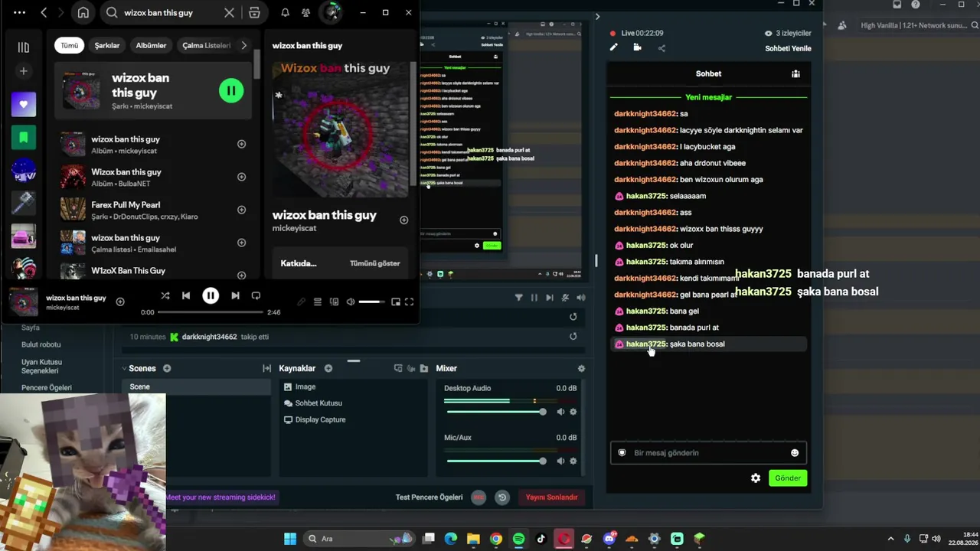Pause playback in Spotify player bar
Viewport: 980px width, 551px height.
click(x=211, y=295)
